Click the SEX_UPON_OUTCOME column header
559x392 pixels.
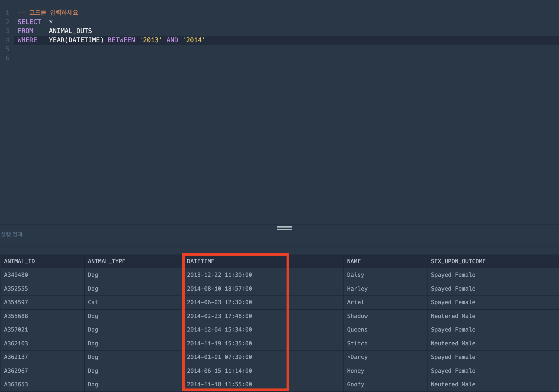tap(458, 261)
